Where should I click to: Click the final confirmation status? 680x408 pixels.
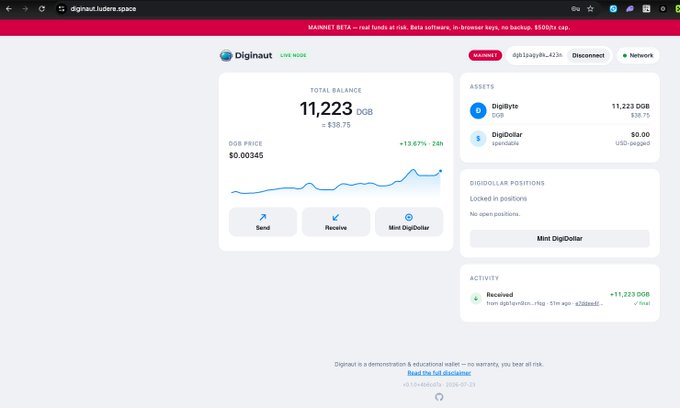[x=642, y=303]
